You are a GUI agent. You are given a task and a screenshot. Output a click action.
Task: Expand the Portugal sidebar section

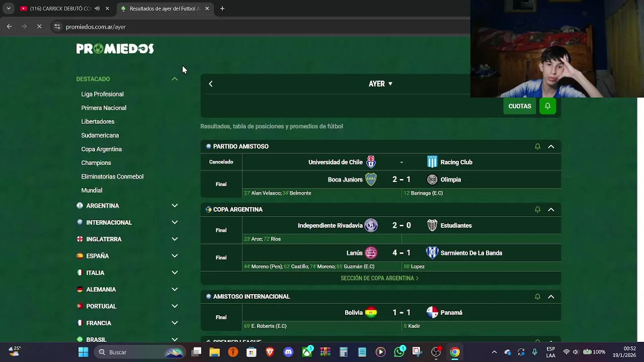tap(175, 306)
